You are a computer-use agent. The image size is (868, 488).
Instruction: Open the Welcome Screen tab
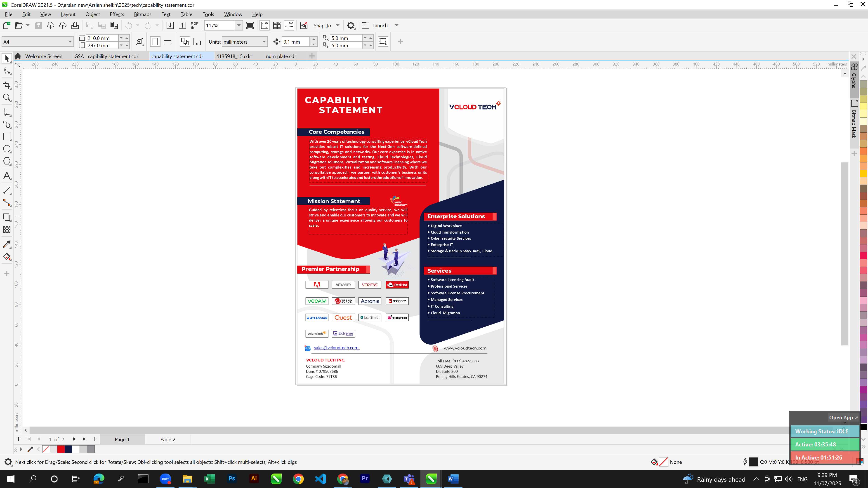43,56
